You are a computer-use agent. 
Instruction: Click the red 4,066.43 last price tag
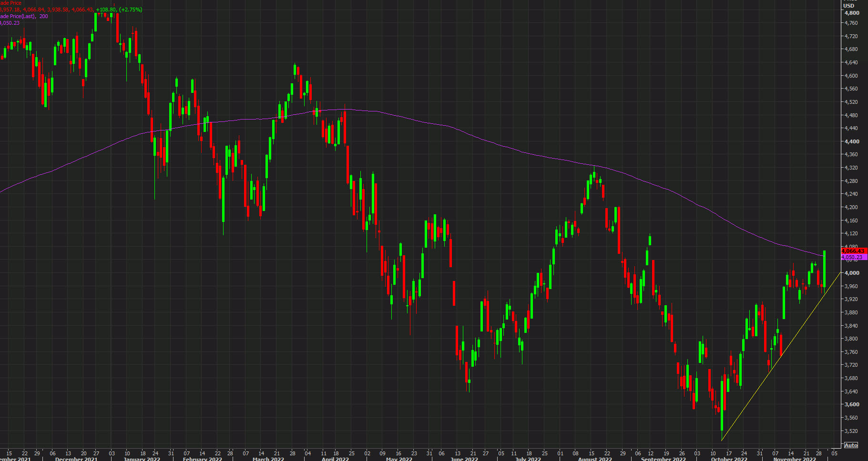(x=853, y=251)
